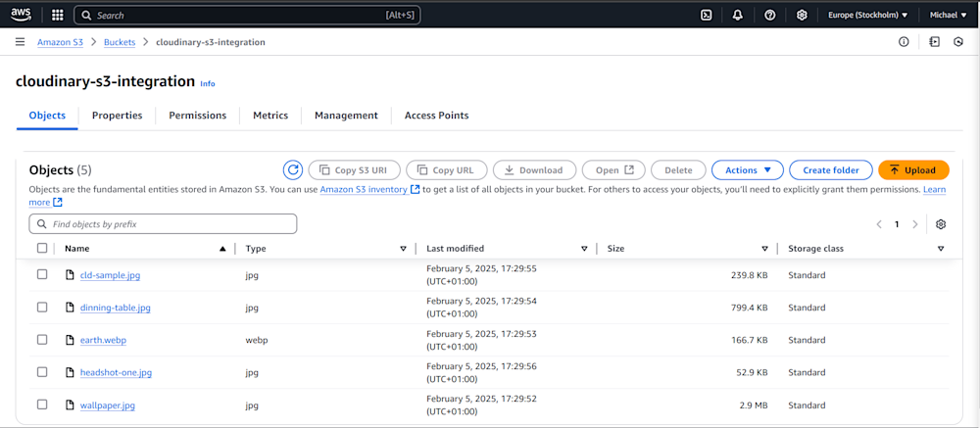980x428 pixels.
Task: Check the wallpaper.jpg row checkbox
Action: tap(42, 404)
